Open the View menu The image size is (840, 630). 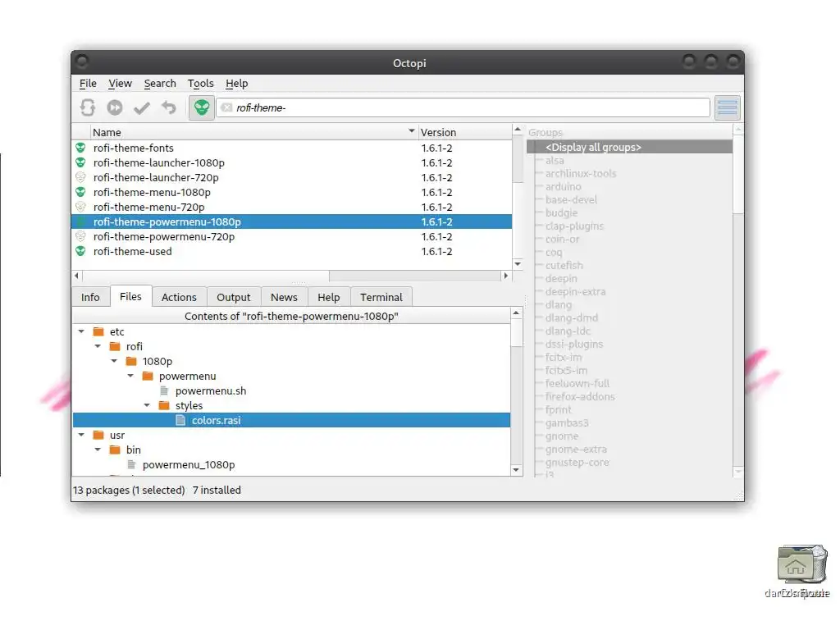[120, 83]
